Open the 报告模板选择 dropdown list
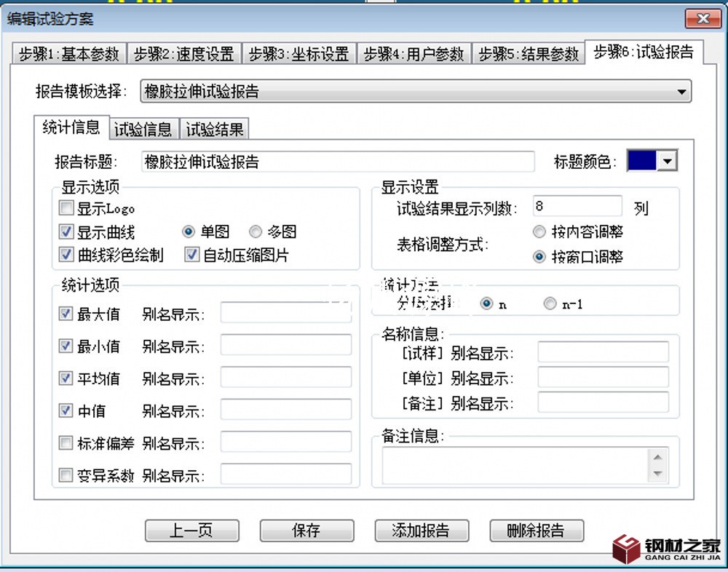The width and height of the screenshot is (728, 572). 681,92
